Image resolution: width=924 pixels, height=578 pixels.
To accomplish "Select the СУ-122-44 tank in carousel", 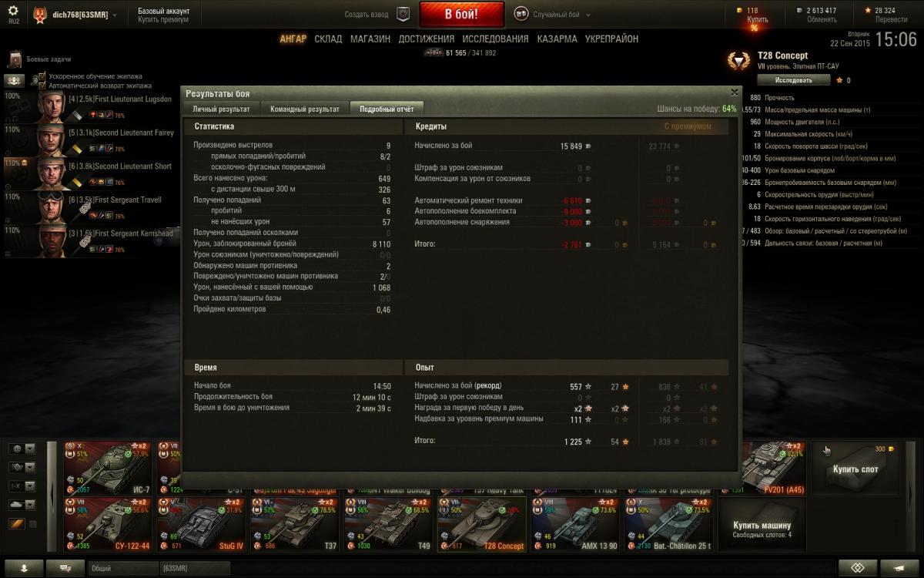I will [107, 523].
